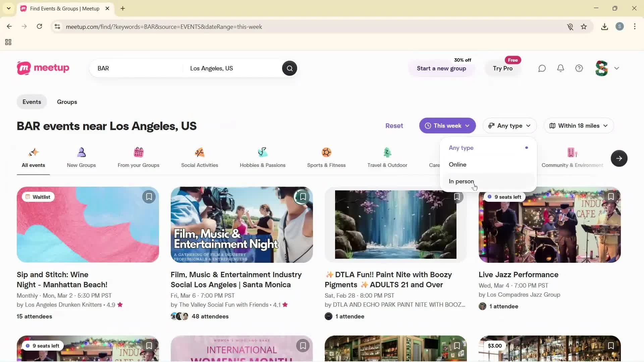Open the help question-mark icon
The width and height of the screenshot is (644, 362).
pos(579,68)
